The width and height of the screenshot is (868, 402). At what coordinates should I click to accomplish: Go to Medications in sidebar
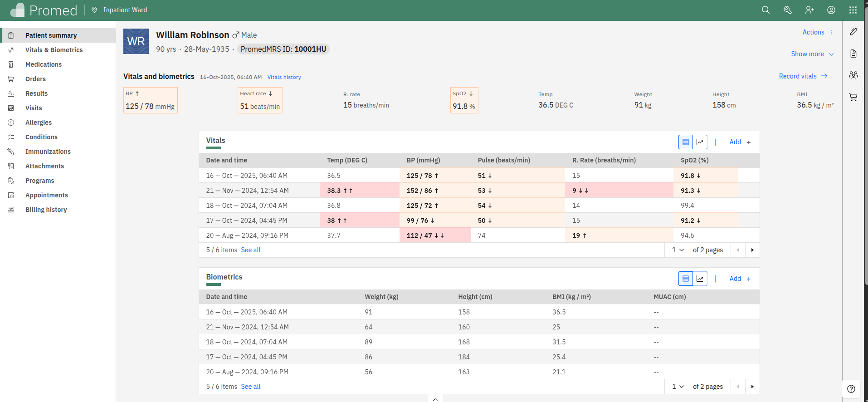click(44, 64)
